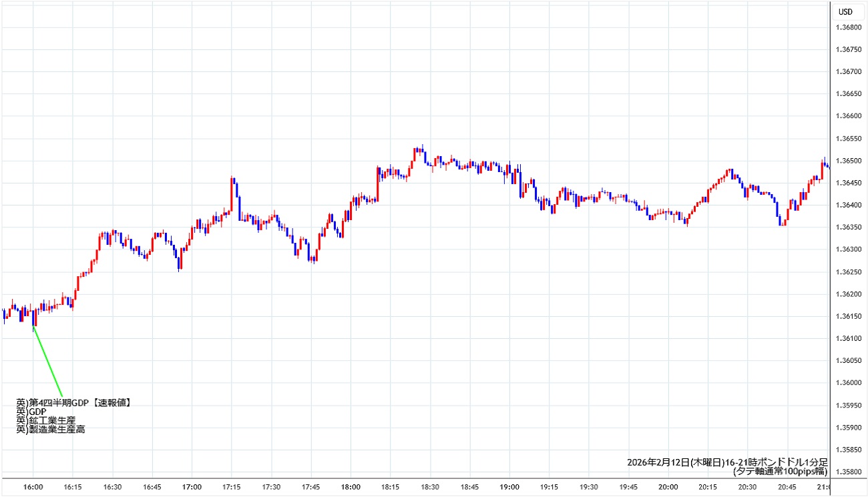Click the green annotation pointer line

[x=48, y=362]
